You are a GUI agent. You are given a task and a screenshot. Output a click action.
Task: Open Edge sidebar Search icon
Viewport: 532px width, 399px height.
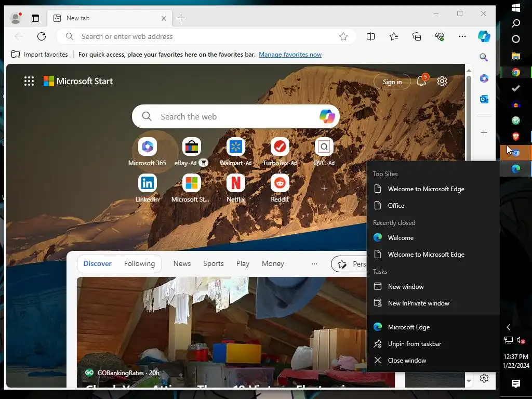pyautogui.click(x=484, y=57)
